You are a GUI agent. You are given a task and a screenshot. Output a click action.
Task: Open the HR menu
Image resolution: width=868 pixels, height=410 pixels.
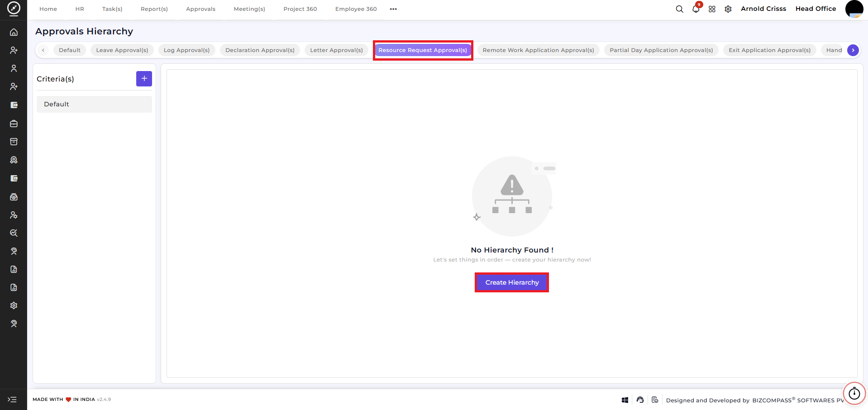click(80, 9)
